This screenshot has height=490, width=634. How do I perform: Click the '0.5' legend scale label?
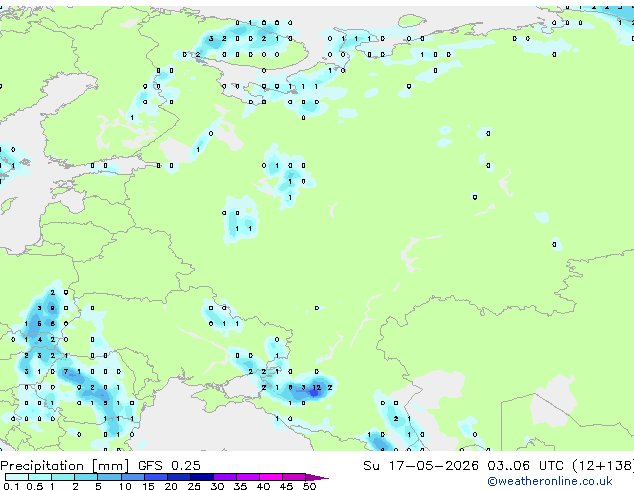pos(35,486)
